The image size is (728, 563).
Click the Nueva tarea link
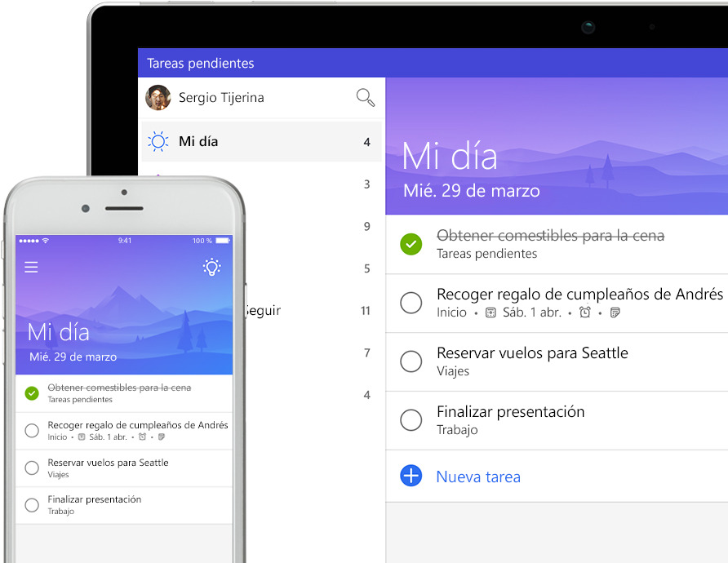tap(478, 477)
